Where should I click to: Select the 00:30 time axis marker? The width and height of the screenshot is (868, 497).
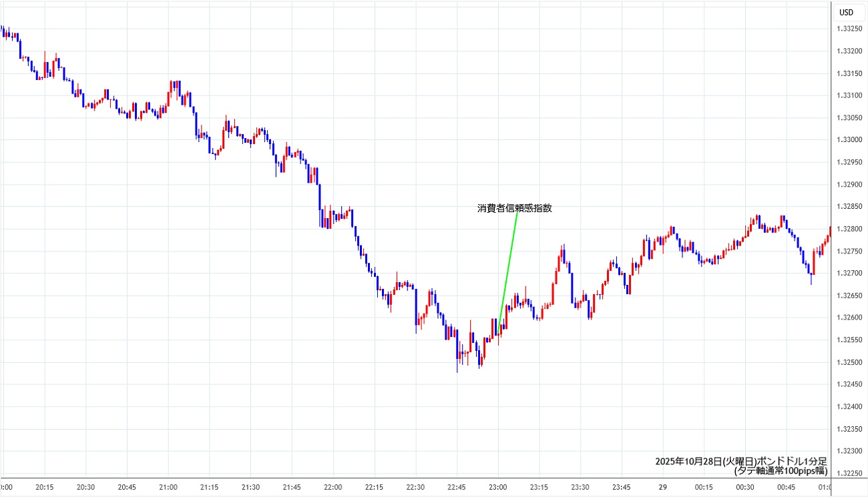point(745,487)
